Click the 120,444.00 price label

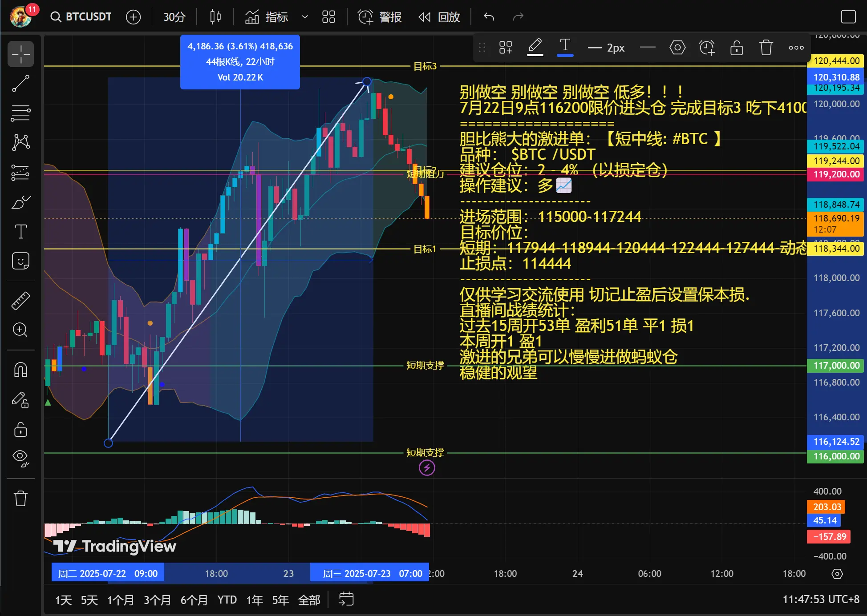coord(835,61)
